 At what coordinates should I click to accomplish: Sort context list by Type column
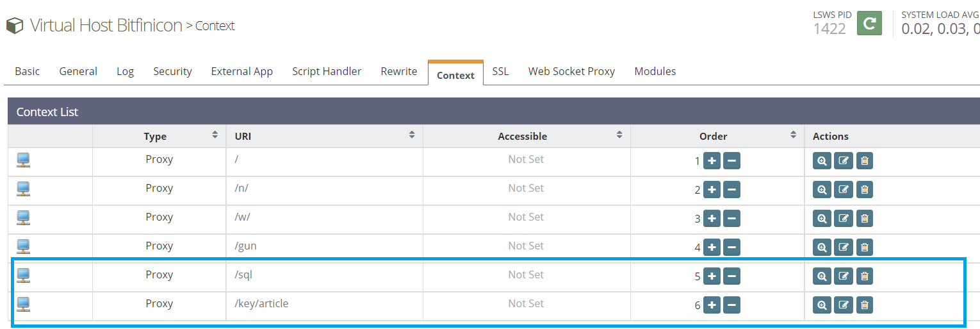215,135
